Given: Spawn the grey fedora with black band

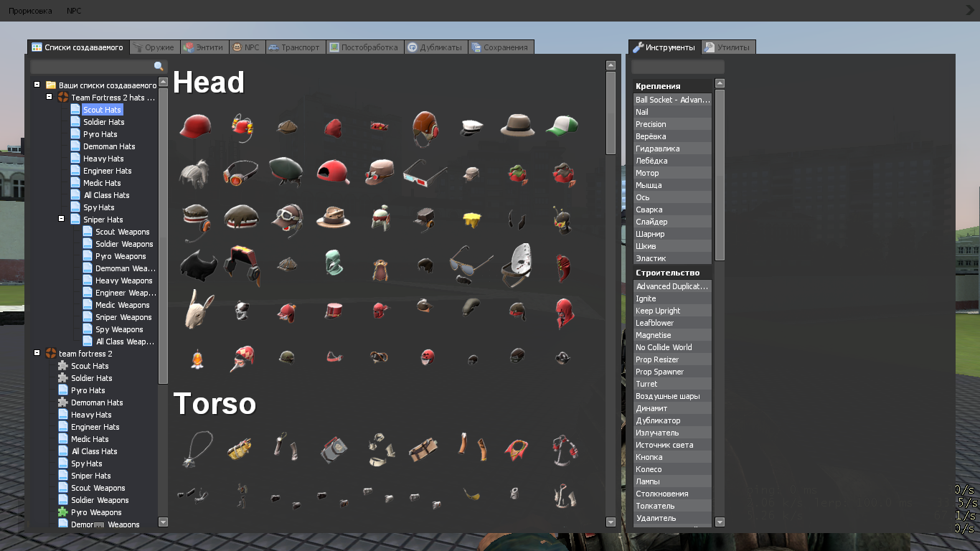Looking at the screenshot, I should coord(517,126).
